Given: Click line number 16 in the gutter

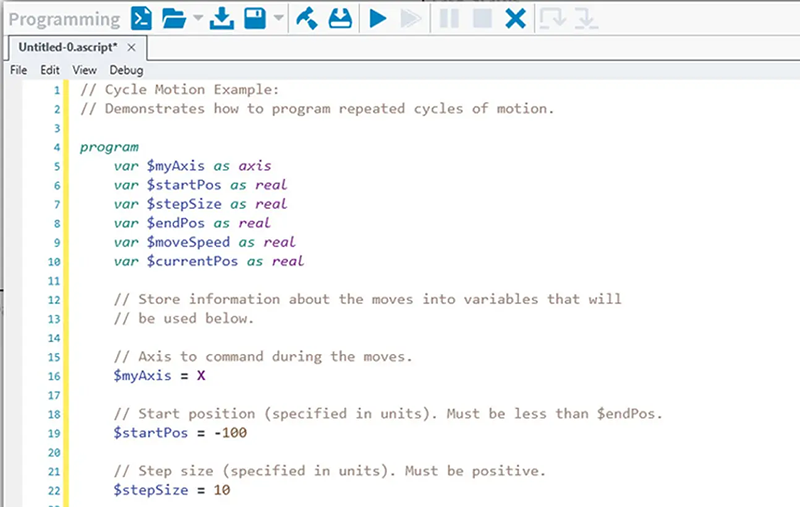Looking at the screenshot, I should click(55, 376).
